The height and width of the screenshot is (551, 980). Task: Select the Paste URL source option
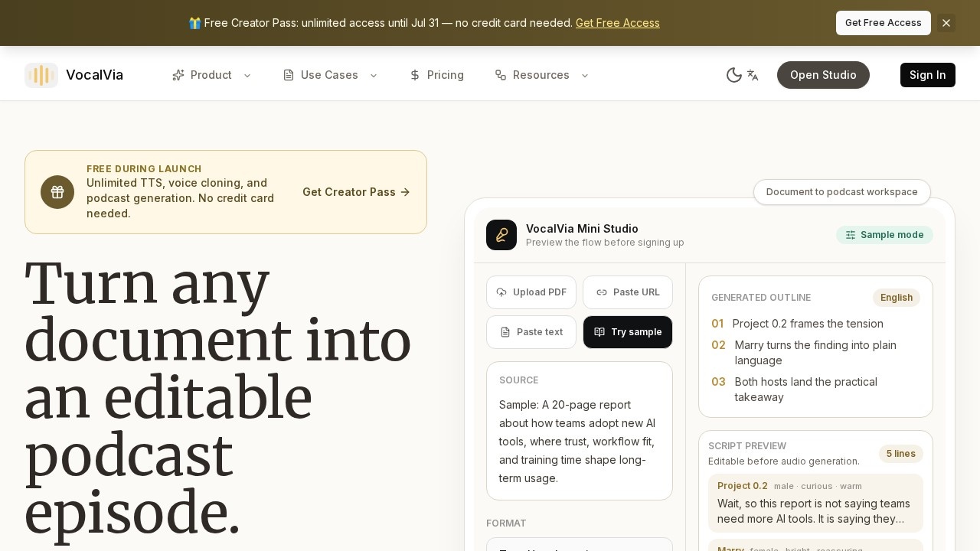point(628,292)
